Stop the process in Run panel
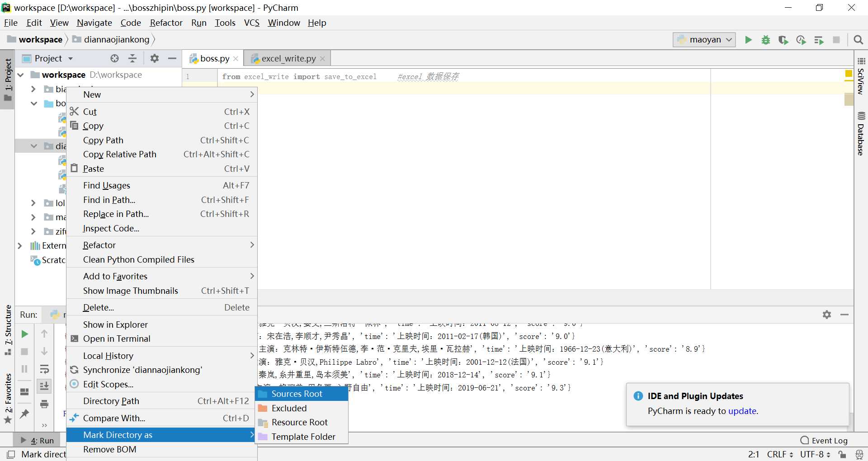Screen dimensions: 868x461 pyautogui.click(x=24, y=351)
